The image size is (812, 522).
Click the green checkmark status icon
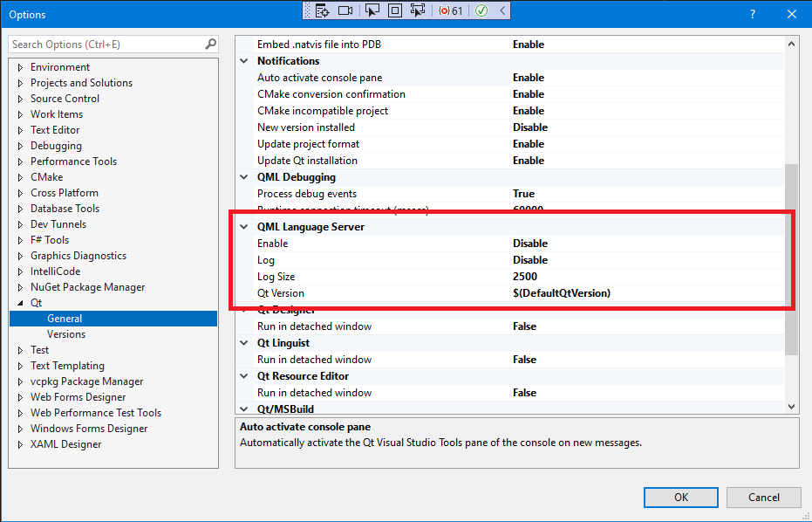pyautogui.click(x=481, y=10)
